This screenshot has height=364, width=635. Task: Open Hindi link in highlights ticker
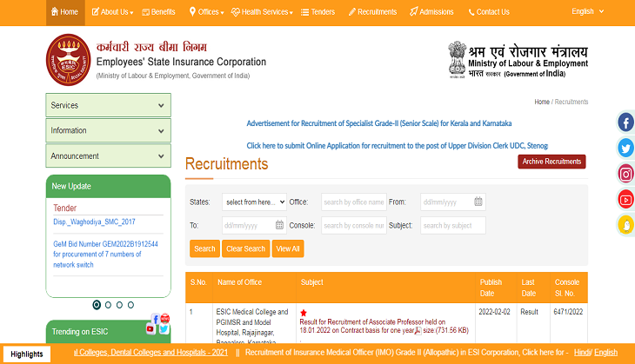click(582, 352)
